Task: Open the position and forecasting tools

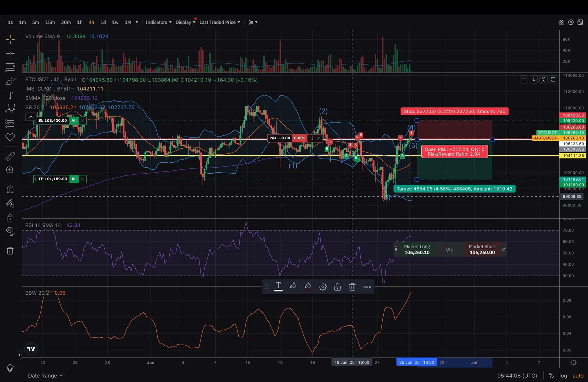Action: coord(10,123)
